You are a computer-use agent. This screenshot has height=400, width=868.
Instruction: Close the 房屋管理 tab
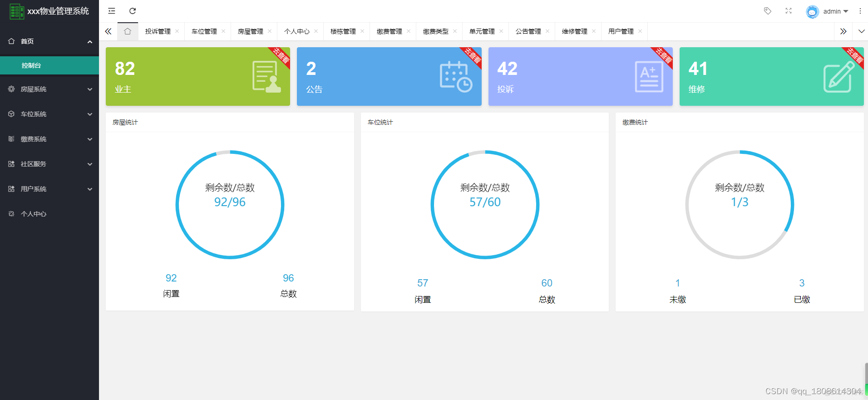tap(270, 31)
